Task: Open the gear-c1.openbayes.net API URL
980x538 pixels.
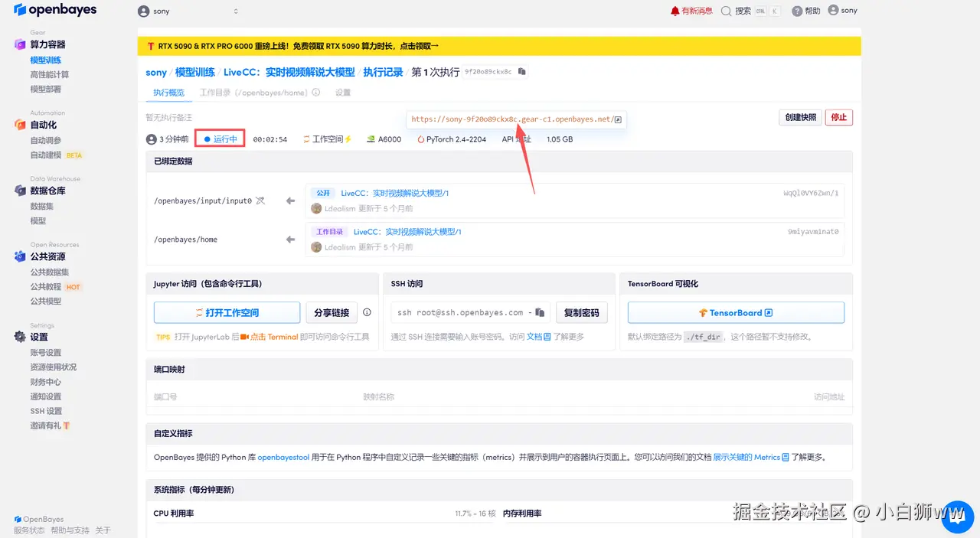Action: [511, 119]
